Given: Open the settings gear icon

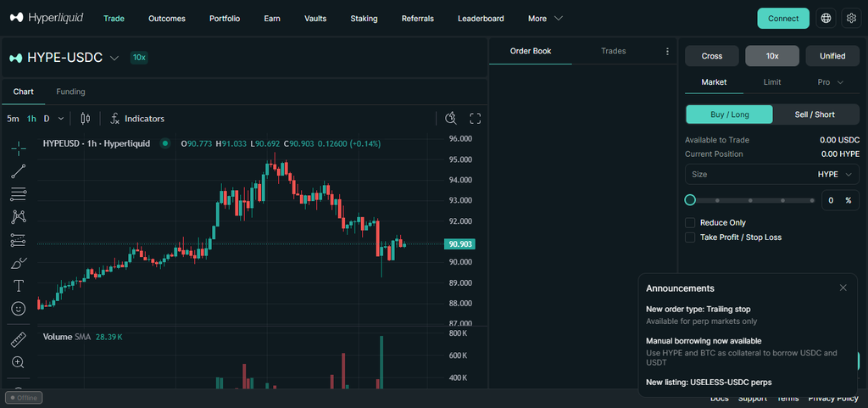Looking at the screenshot, I should tap(851, 19).
